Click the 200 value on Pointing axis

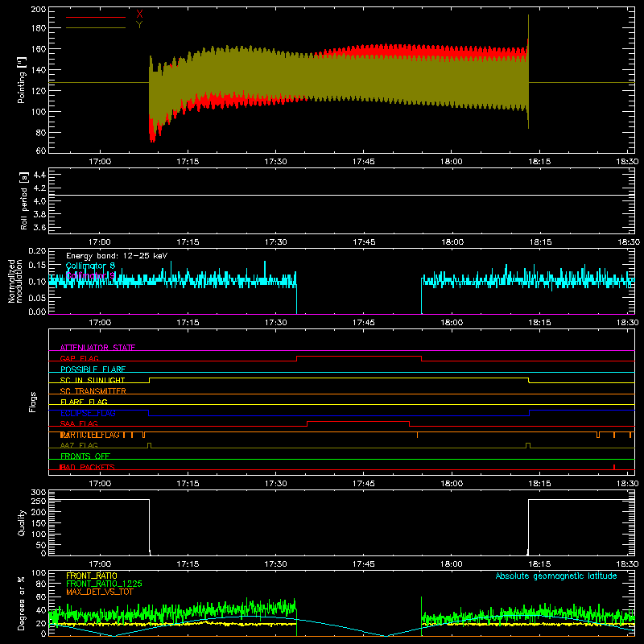39,10
